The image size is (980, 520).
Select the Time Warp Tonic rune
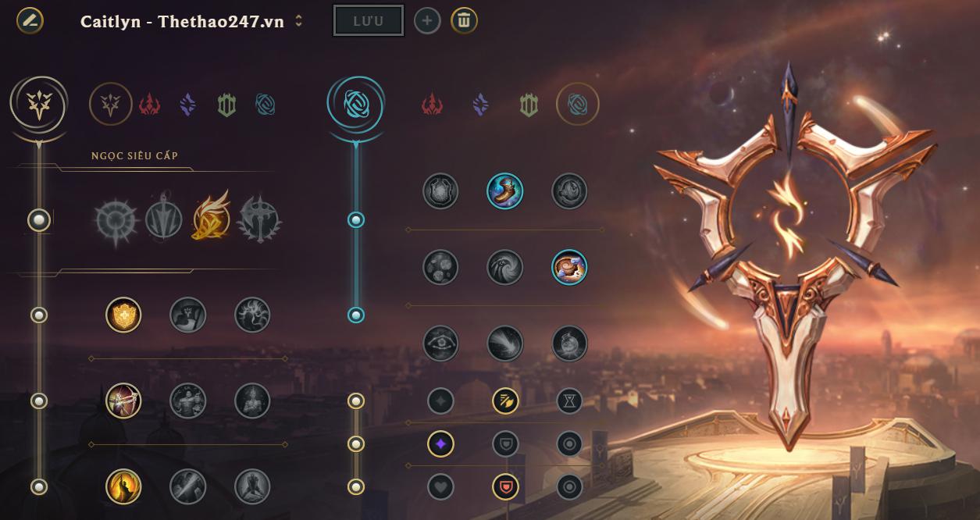coord(569,344)
